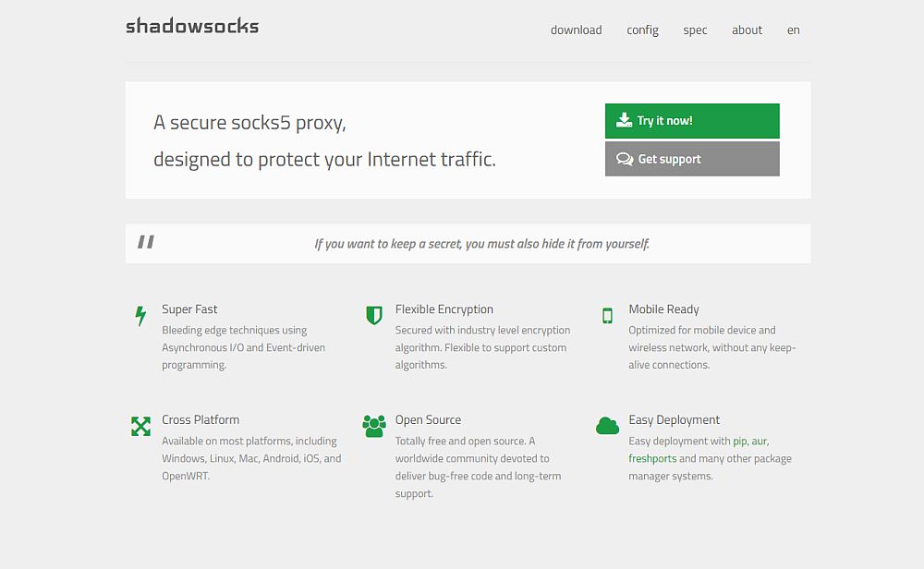924x569 pixels.
Task: Open the spec navigation link
Action: tap(695, 30)
